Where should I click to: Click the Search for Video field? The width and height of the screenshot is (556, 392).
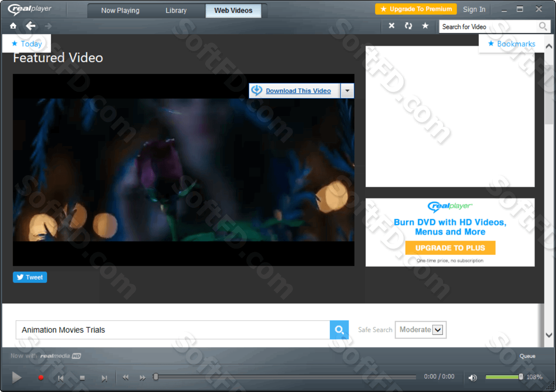(x=489, y=26)
